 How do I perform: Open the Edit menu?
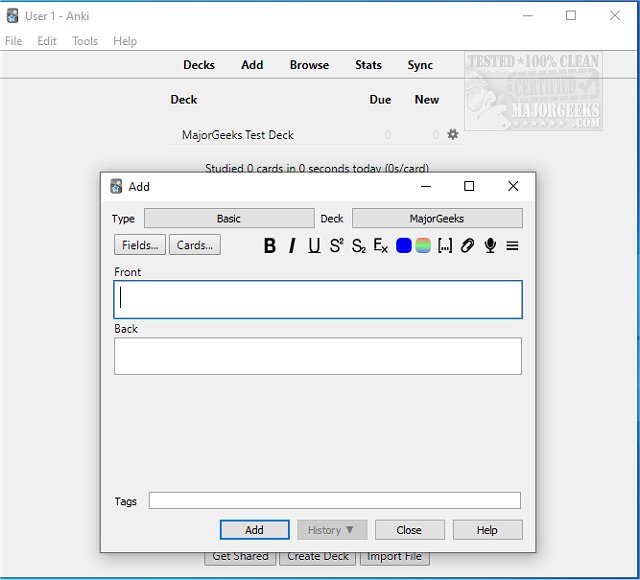click(x=47, y=41)
